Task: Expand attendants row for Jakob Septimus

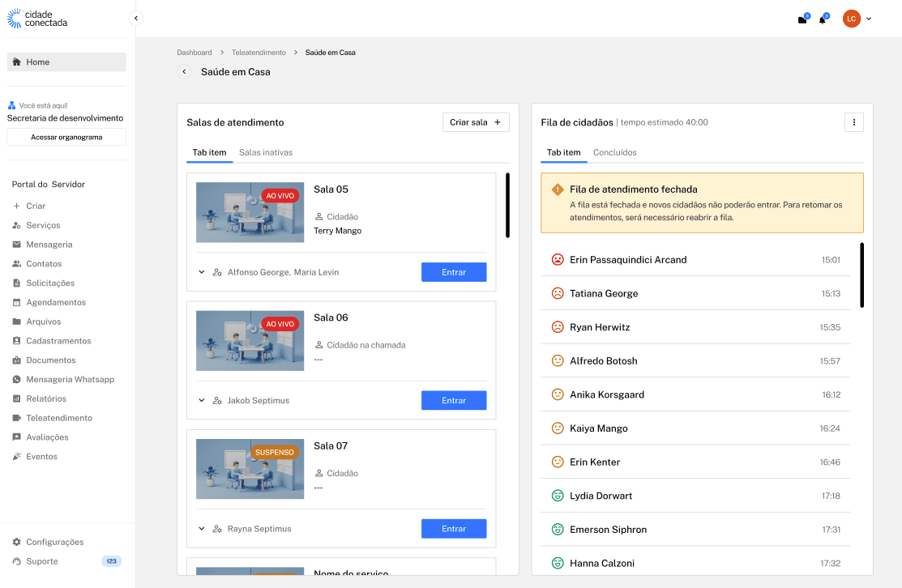Action: pos(201,400)
